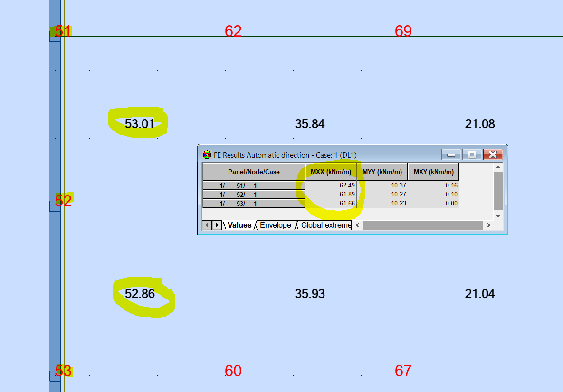The height and width of the screenshot is (392, 563).
Task: Click the horizontal scrollbar left arrow
Action: pyautogui.click(x=357, y=225)
